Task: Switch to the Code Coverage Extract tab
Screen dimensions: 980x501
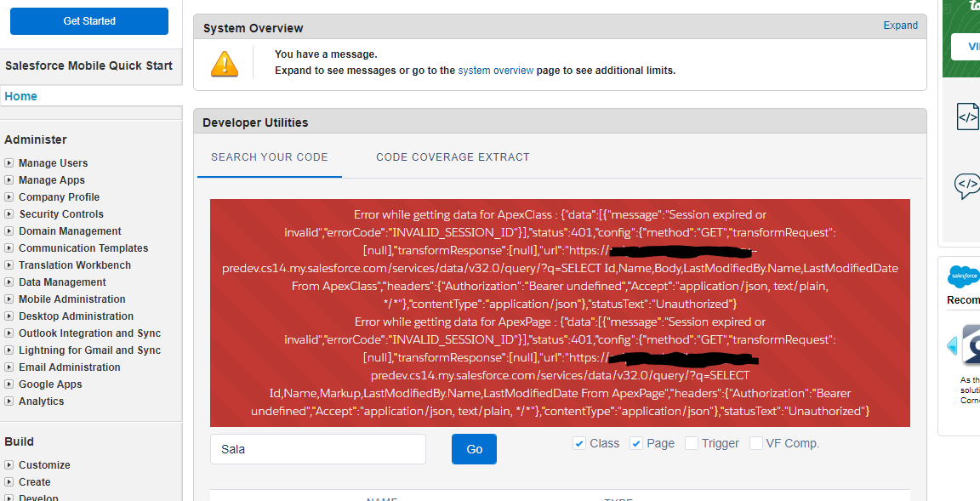Action: click(x=453, y=157)
